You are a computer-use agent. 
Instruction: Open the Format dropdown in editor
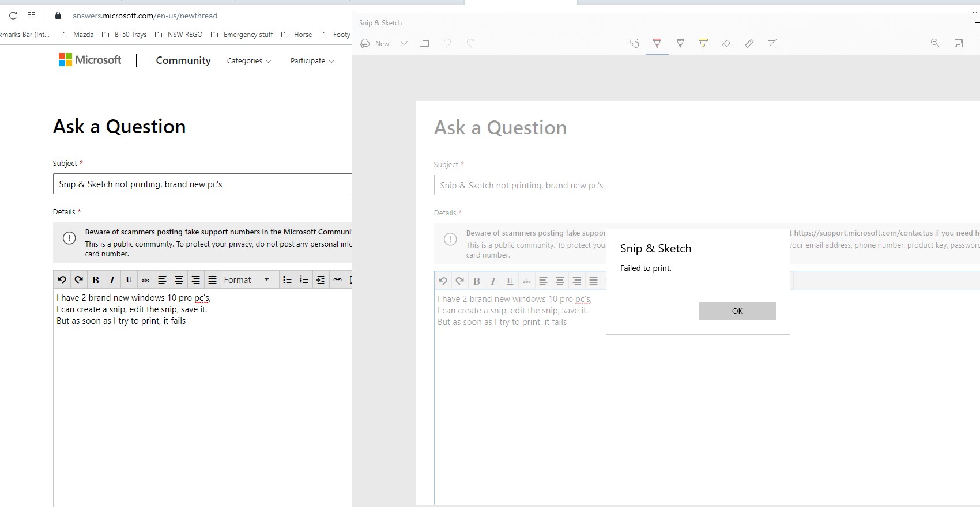pos(247,280)
